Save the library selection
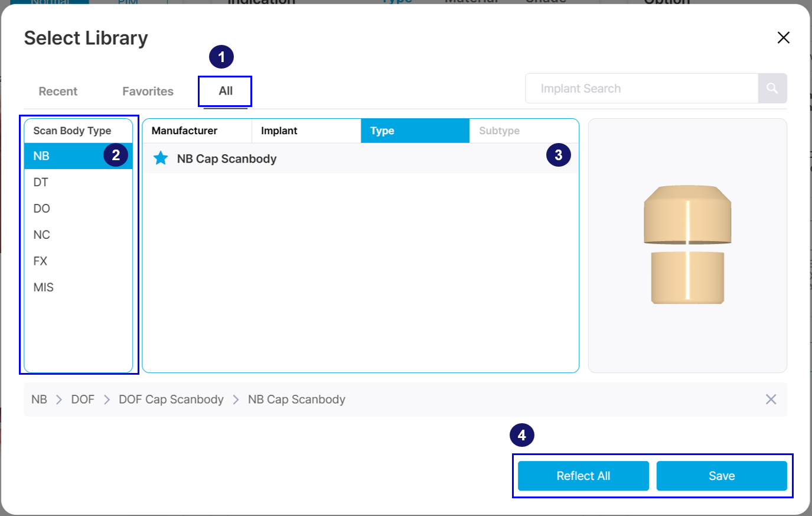 pyautogui.click(x=722, y=476)
